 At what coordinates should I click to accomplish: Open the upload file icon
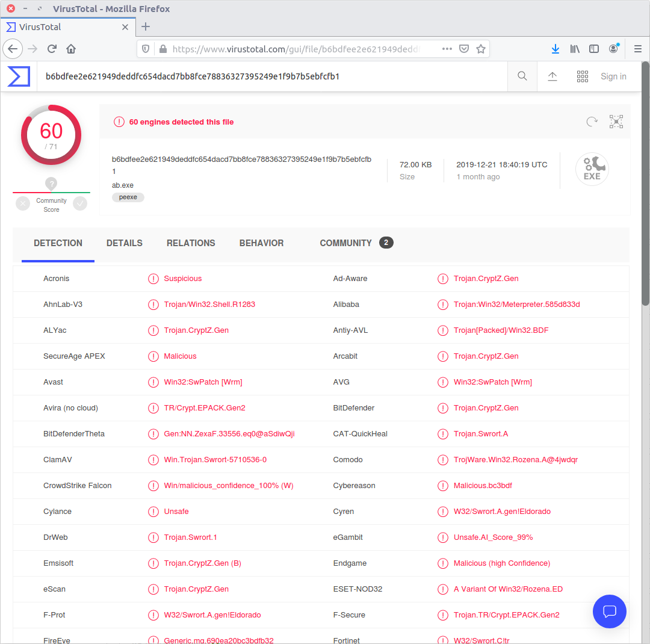tap(552, 76)
